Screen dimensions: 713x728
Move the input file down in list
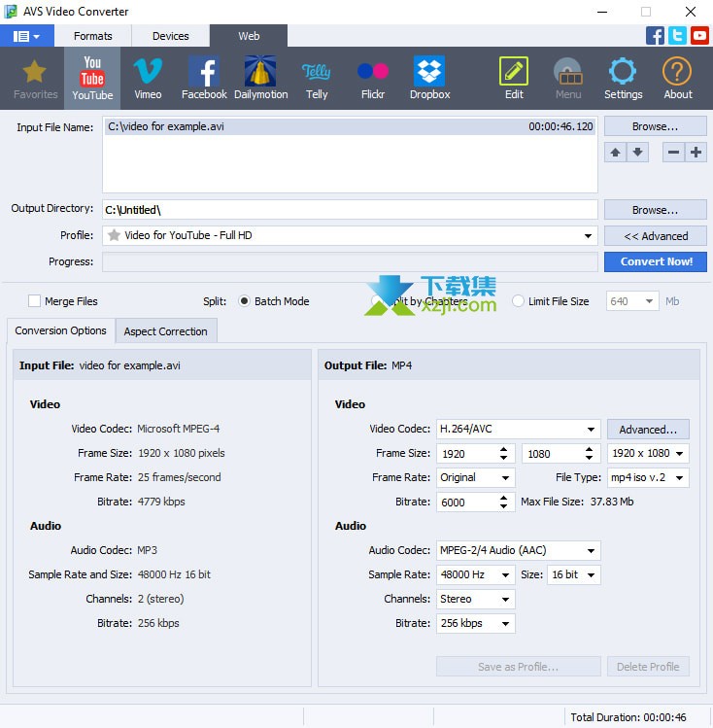pyautogui.click(x=638, y=153)
